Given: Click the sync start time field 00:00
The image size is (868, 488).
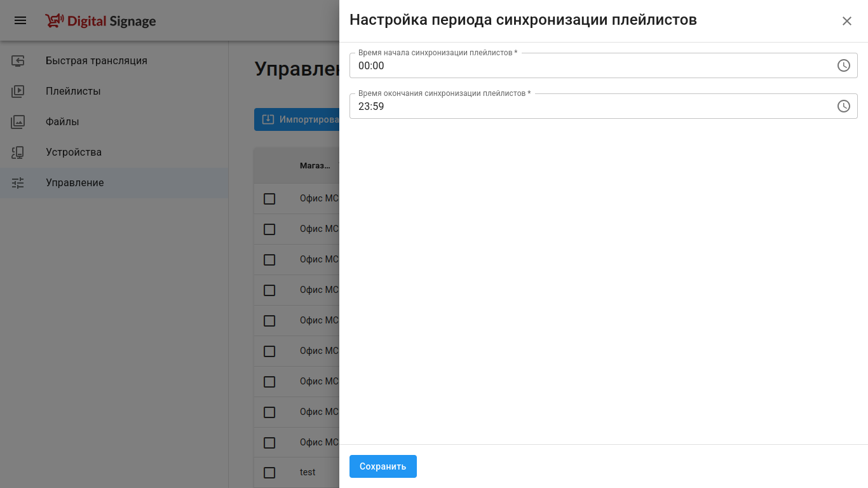Looking at the screenshot, I should [x=591, y=66].
